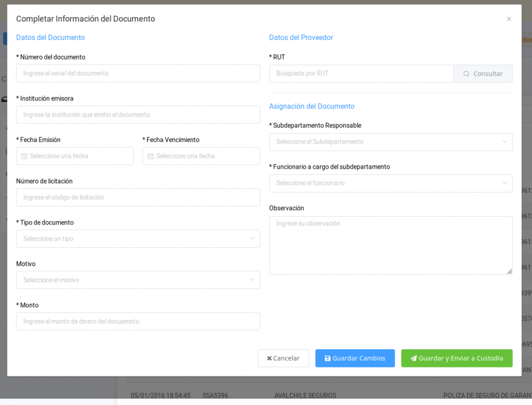
Task: Expand the Funcionario a cargo dropdown
Action: tap(391, 183)
